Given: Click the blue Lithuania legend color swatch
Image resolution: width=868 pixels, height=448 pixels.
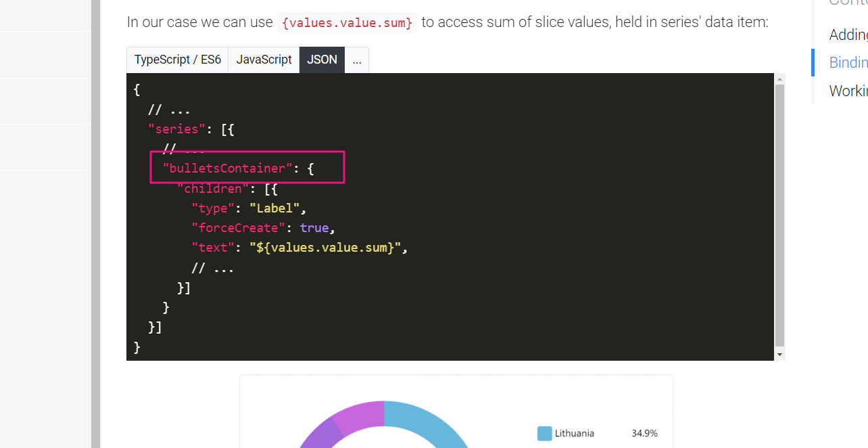Looking at the screenshot, I should [544, 433].
